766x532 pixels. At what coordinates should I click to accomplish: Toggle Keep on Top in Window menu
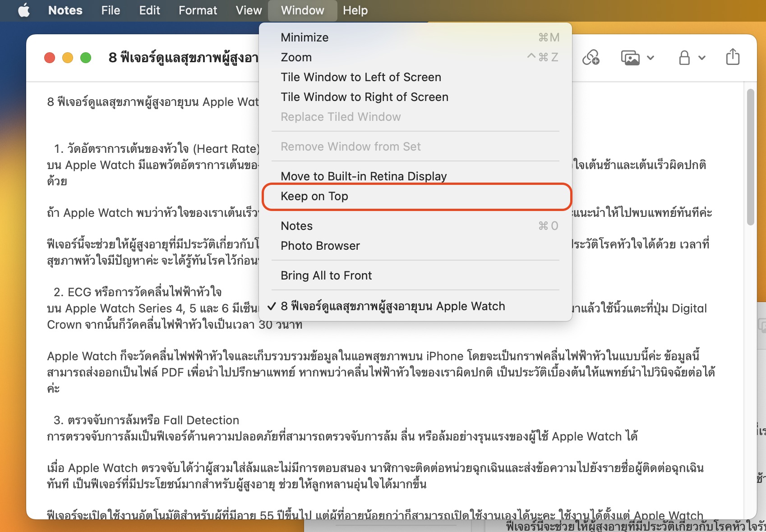[314, 197]
